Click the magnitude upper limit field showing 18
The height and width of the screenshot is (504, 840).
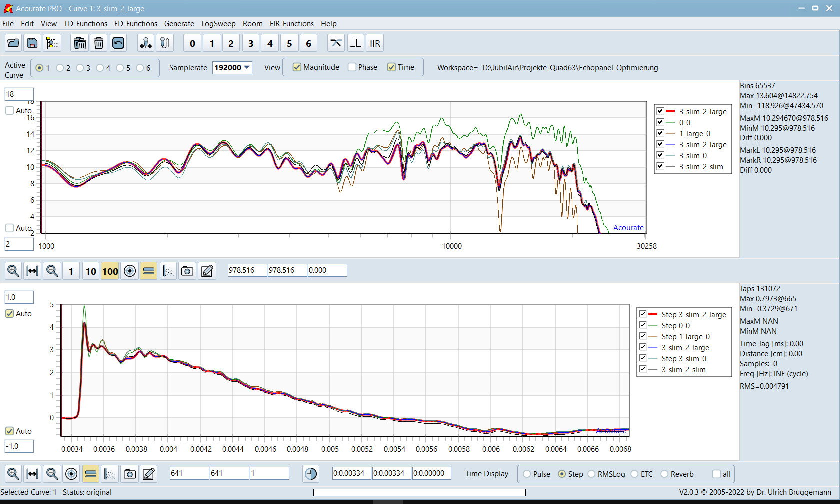(x=19, y=94)
